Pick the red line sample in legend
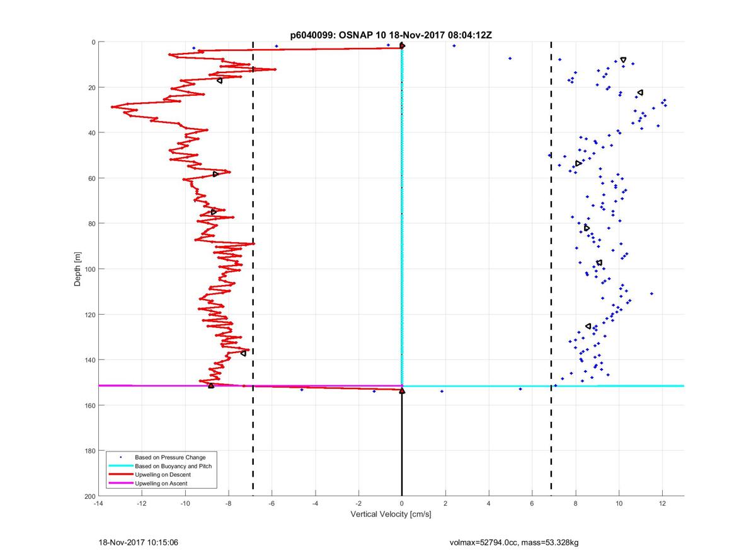This screenshot has width=756, height=558. click(120, 475)
